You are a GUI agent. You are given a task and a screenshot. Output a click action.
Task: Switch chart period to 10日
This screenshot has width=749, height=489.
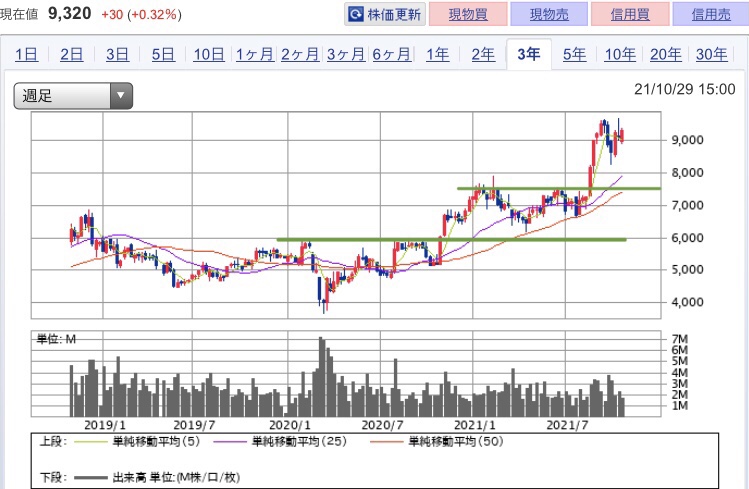pos(209,54)
